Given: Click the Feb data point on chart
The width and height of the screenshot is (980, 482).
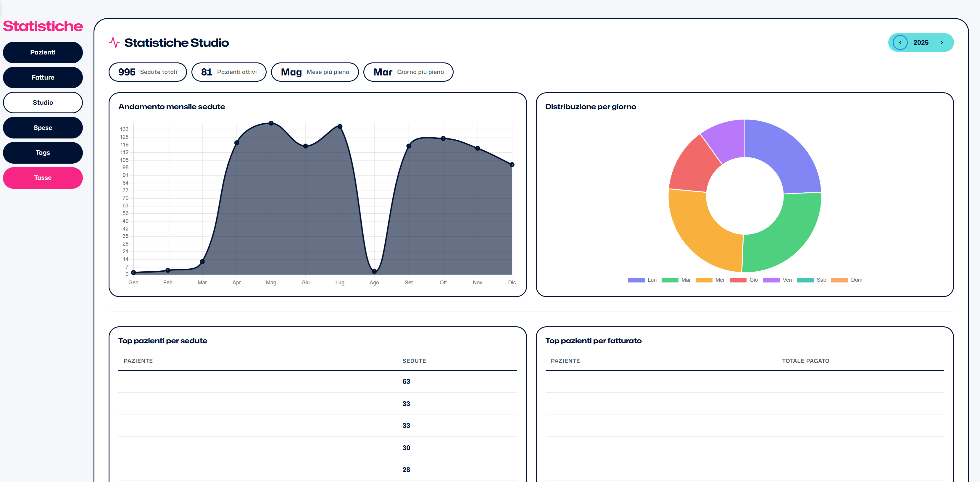Looking at the screenshot, I should 168,270.
